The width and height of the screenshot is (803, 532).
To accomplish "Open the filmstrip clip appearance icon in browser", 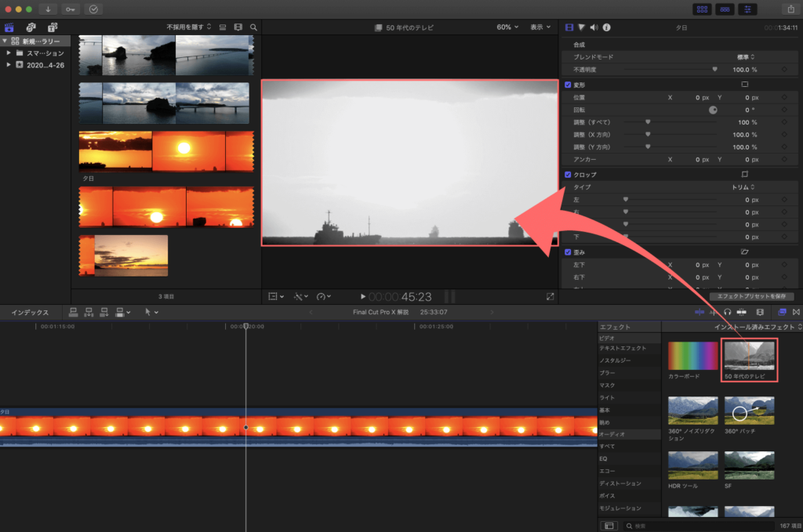I will click(238, 27).
